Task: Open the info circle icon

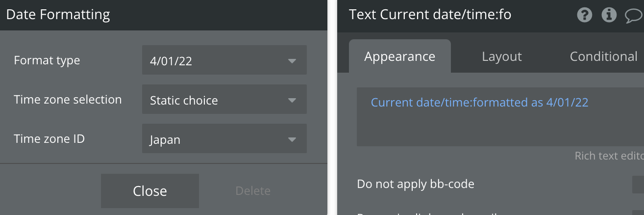Action: point(609,15)
